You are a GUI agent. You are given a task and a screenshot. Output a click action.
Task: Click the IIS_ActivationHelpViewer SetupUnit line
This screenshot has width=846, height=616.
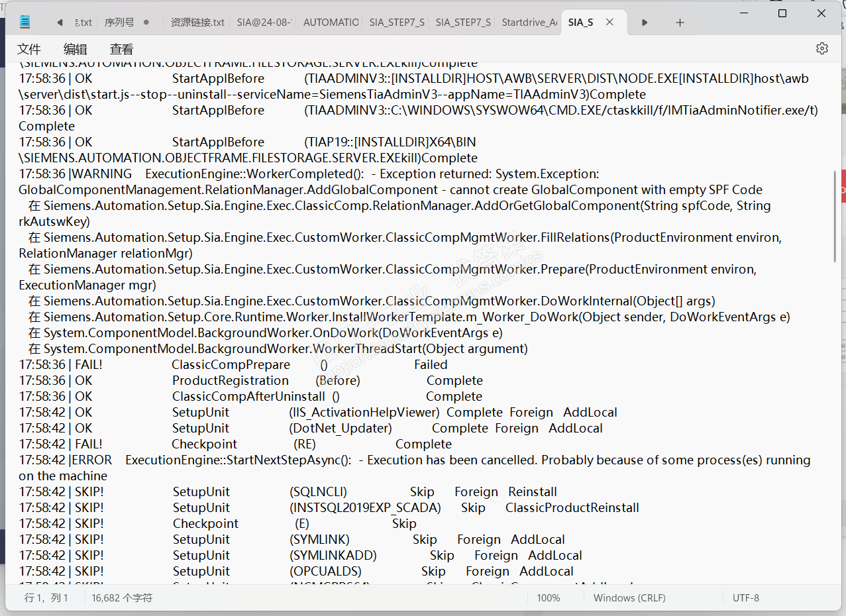pos(318,413)
